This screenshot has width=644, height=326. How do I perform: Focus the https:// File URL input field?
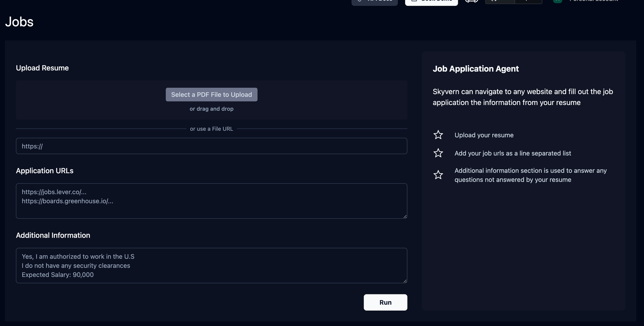coord(211,146)
